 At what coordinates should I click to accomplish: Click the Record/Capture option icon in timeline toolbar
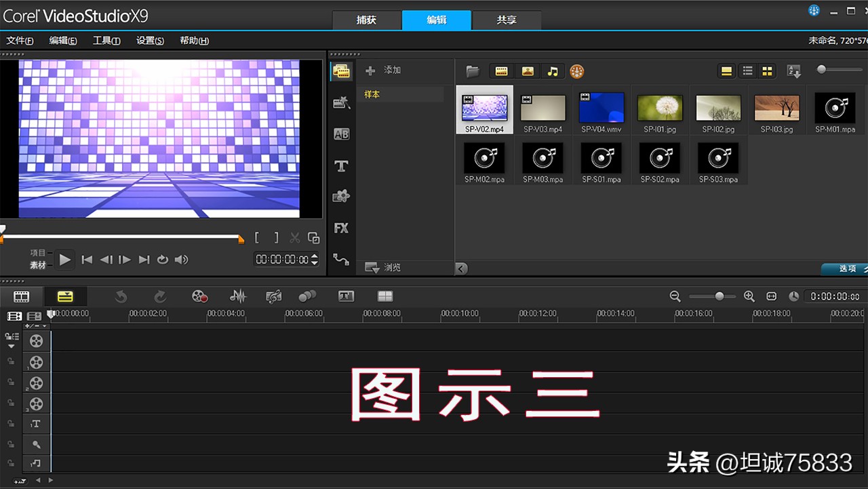click(x=199, y=296)
